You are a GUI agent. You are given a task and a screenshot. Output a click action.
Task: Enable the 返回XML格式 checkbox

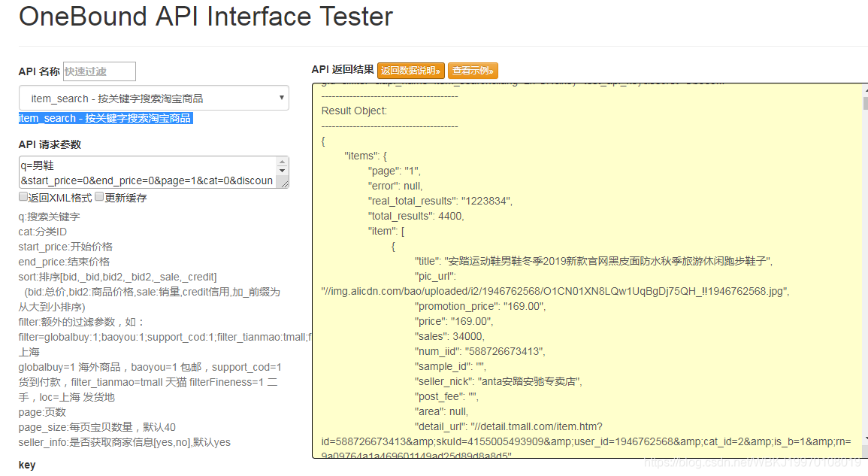pos(23,197)
